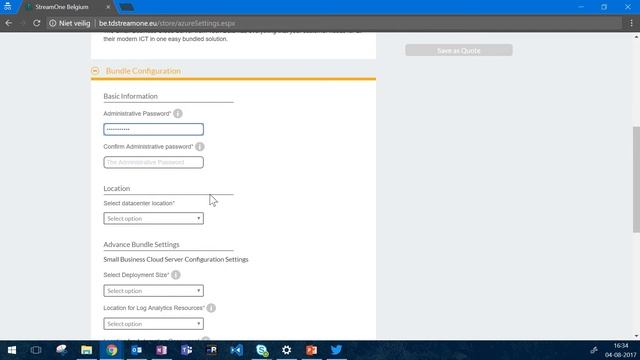Click the Basic Information heading
The image size is (640, 360).
coord(130,96)
